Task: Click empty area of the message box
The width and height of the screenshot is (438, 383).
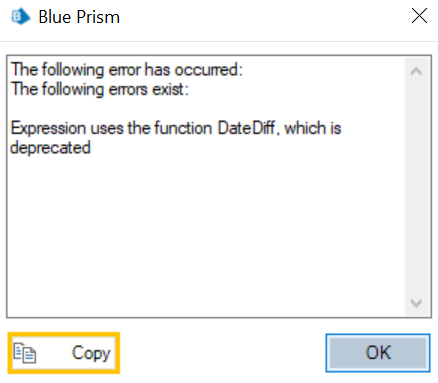Action: point(206,233)
